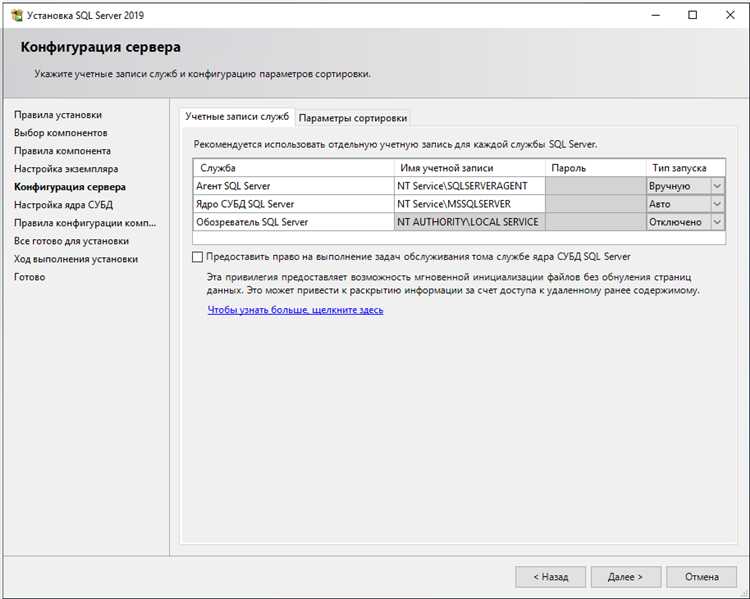Image resolution: width=750 pixels, height=599 pixels.
Task: Click the Тип запуска column header
Action: coord(685,168)
